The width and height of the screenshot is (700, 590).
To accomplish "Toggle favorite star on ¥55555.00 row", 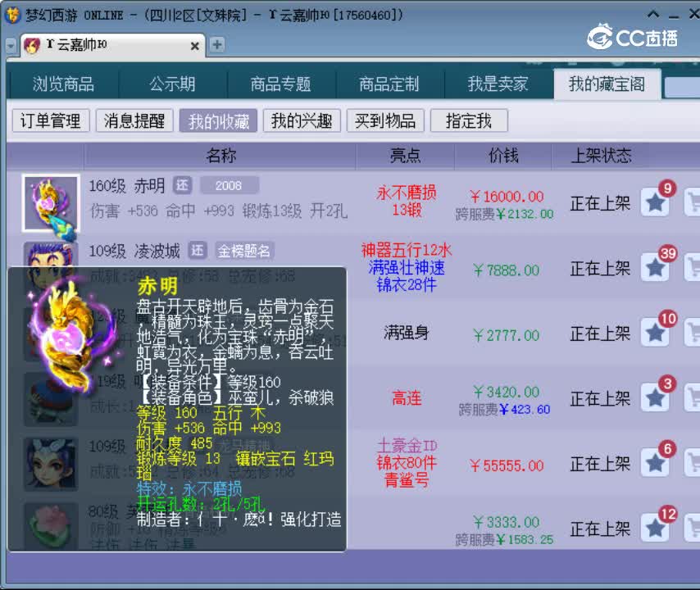I will tap(656, 463).
